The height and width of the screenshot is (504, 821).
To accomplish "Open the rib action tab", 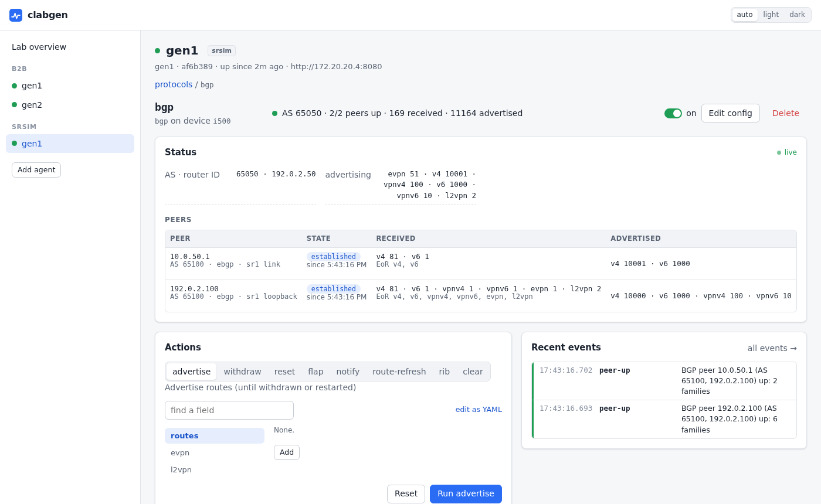I will click(x=445, y=372).
